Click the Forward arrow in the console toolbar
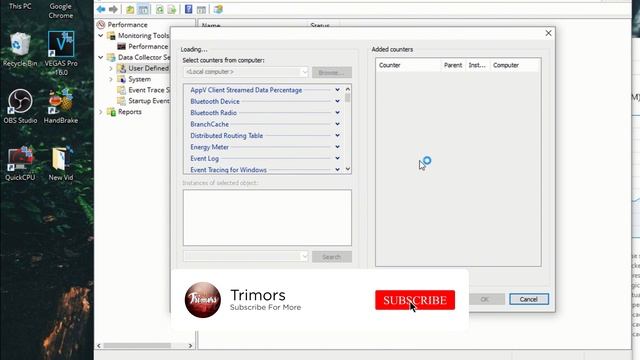 click(x=113, y=9)
